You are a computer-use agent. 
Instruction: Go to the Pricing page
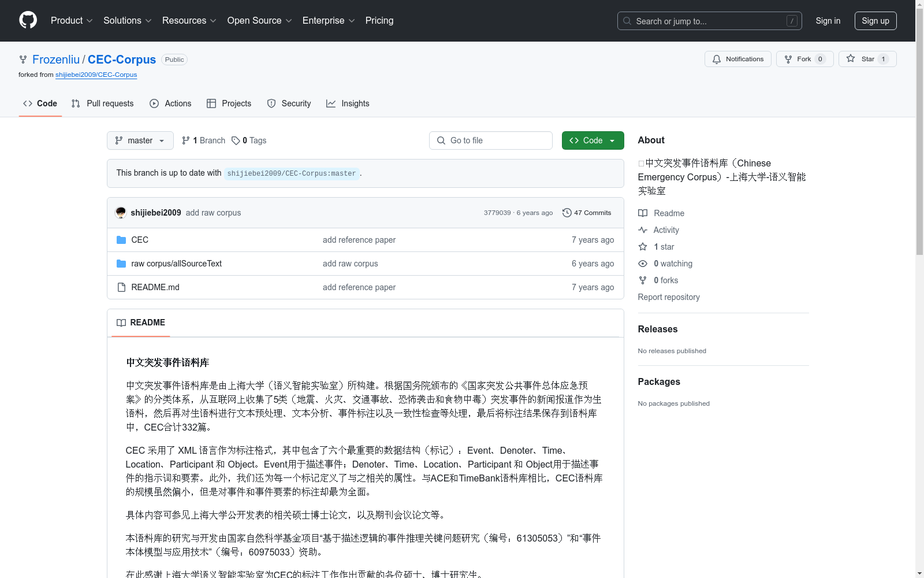coord(379,20)
